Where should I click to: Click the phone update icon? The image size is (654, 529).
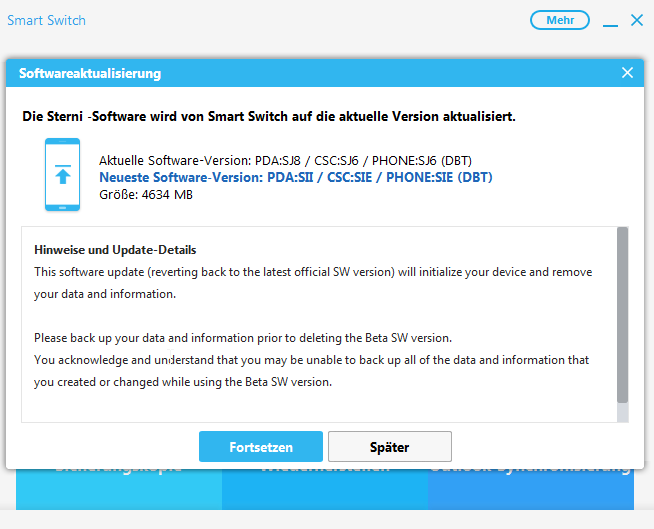click(63, 174)
